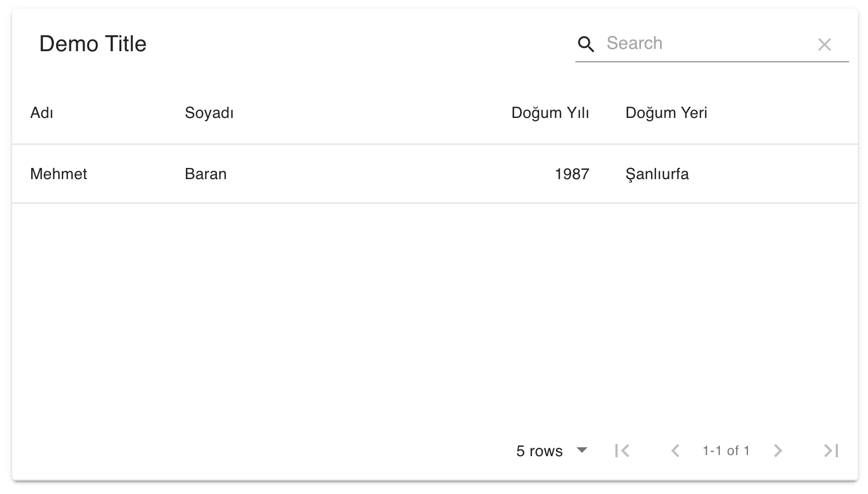Sort by Doğum Yeri column header
This screenshot has width=868, height=494.
(666, 113)
